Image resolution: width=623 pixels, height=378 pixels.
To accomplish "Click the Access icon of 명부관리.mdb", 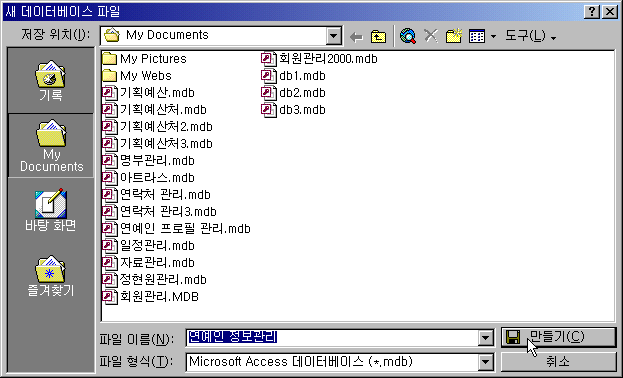I will point(110,161).
